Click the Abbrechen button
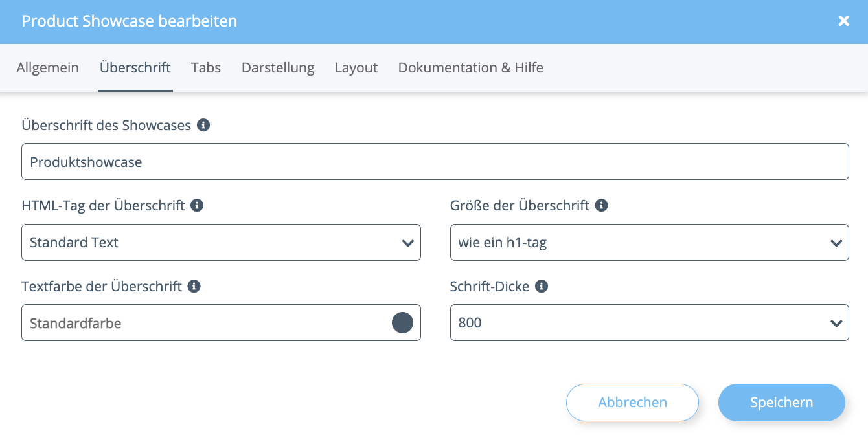 click(632, 402)
